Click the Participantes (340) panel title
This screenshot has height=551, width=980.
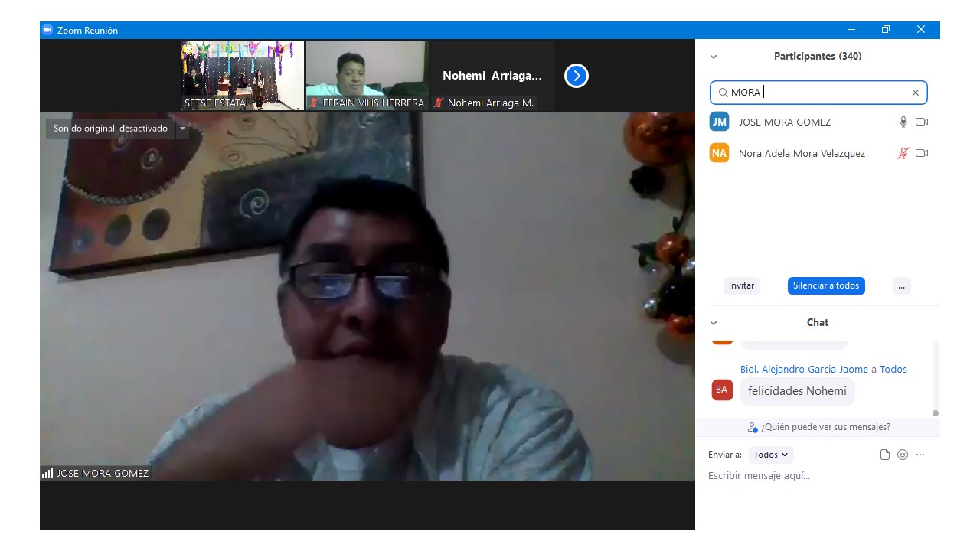coord(818,57)
